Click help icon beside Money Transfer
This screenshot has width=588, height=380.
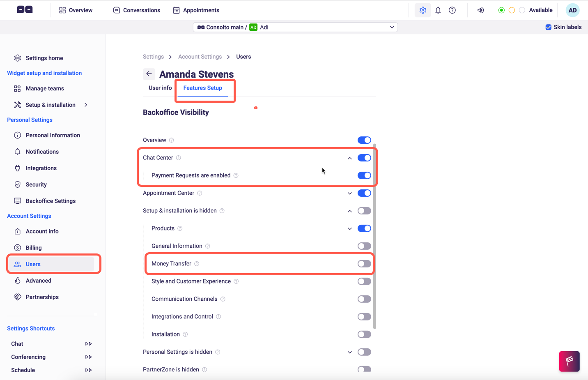pos(197,264)
